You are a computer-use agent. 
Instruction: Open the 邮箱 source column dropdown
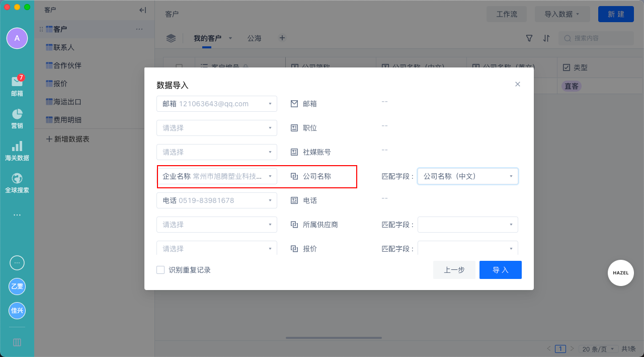217,104
